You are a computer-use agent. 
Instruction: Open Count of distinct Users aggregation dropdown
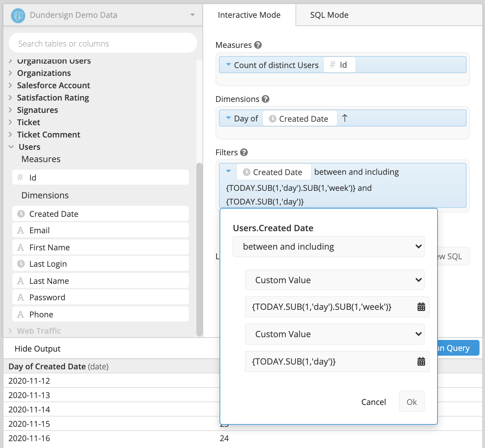tap(228, 65)
